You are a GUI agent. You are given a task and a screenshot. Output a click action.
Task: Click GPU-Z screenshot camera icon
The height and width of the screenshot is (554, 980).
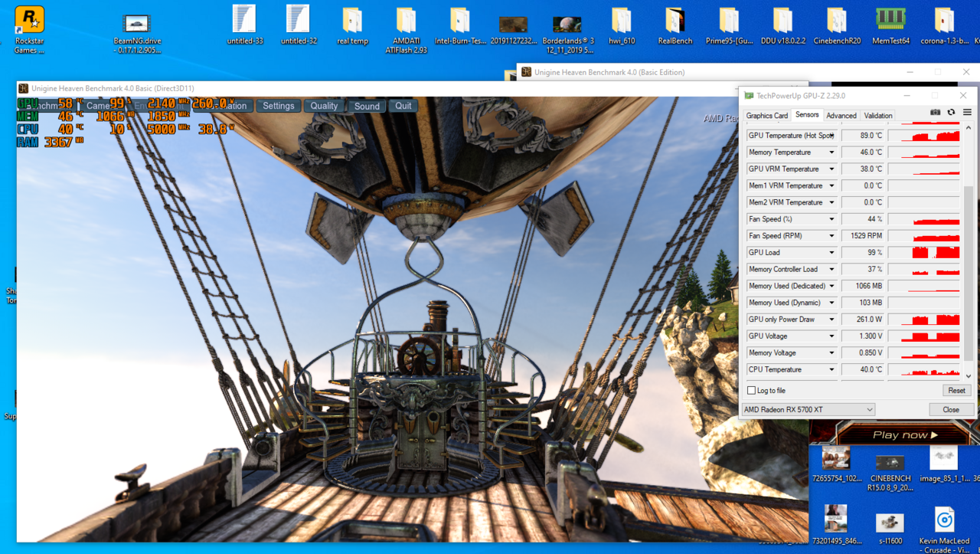935,112
